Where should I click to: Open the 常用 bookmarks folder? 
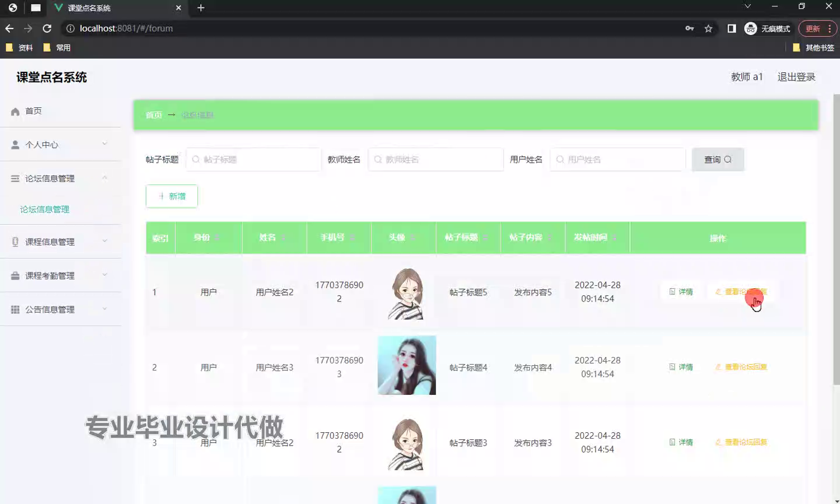point(57,48)
